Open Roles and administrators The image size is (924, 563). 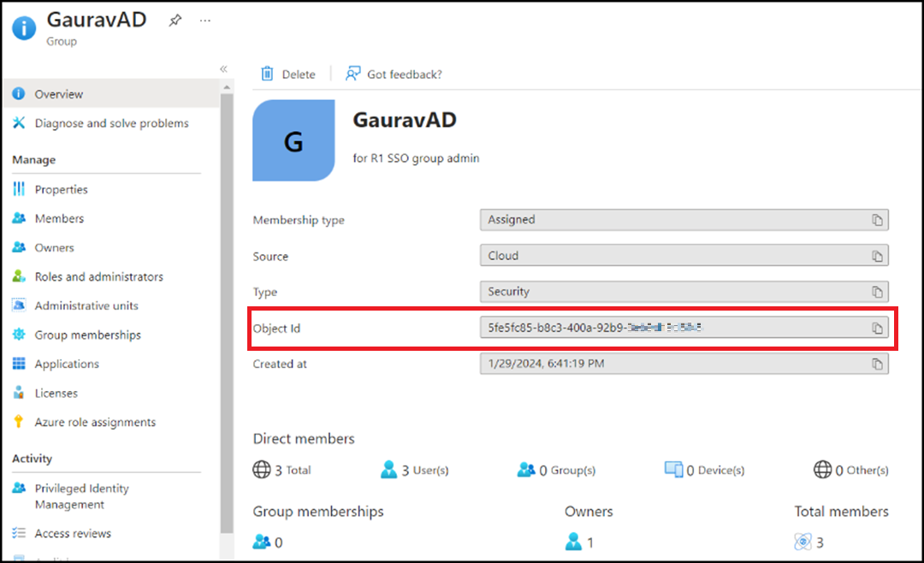[98, 276]
